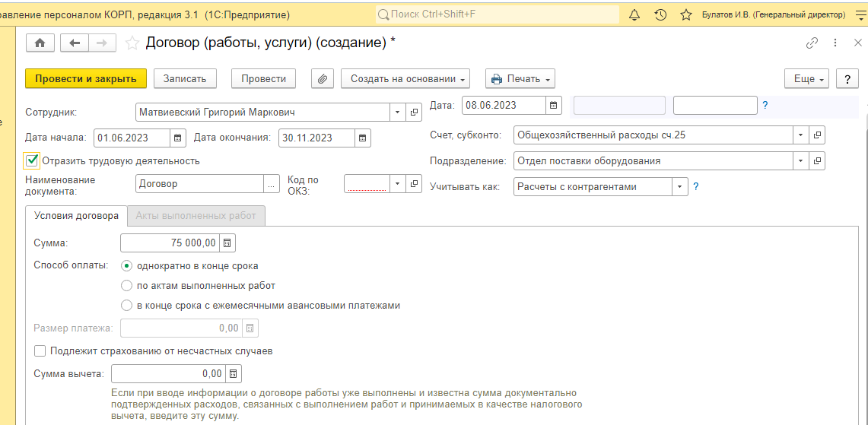868x425 pixels.
Task: Click into the Сумма вычета input field
Action: [167, 373]
